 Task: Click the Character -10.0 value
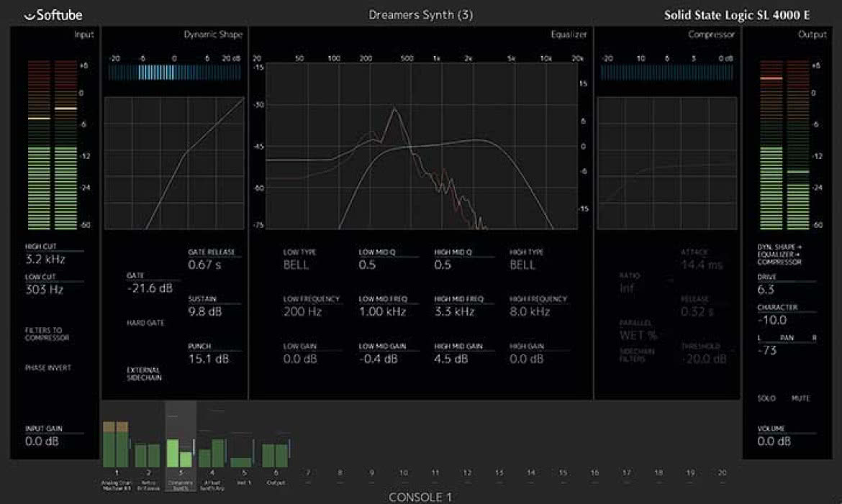(x=772, y=320)
